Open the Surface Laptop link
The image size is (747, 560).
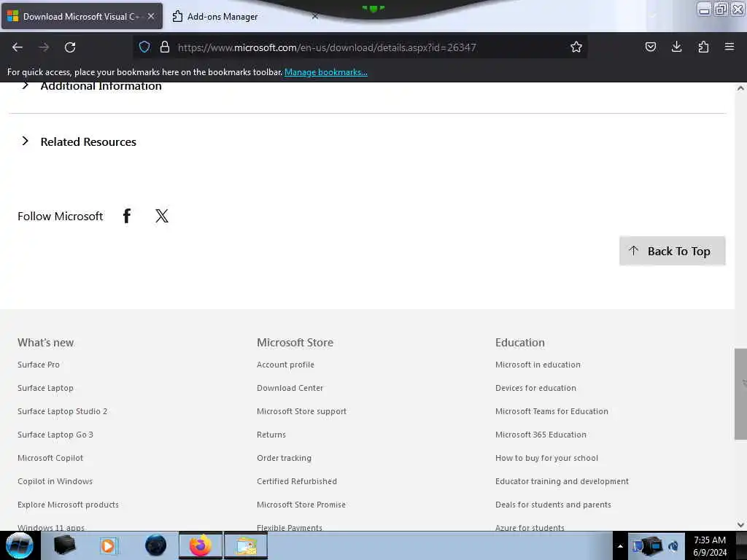(46, 388)
